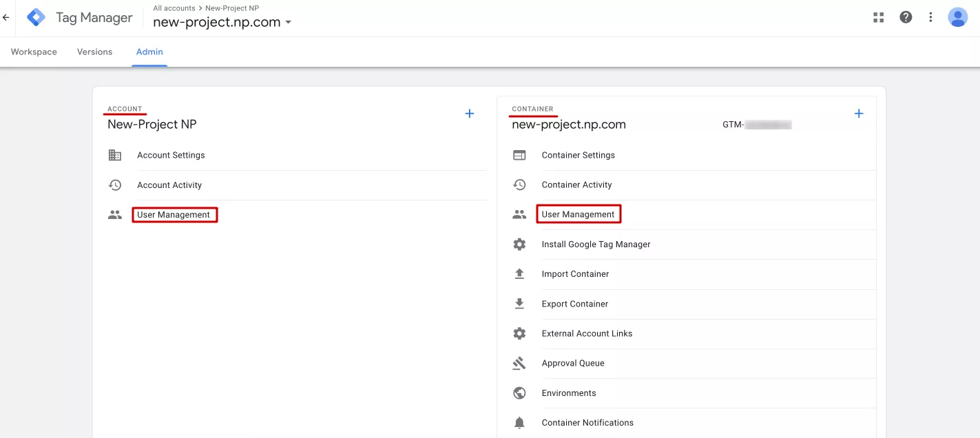
Task: Click the Approval Queue gavel icon
Action: 519,363
